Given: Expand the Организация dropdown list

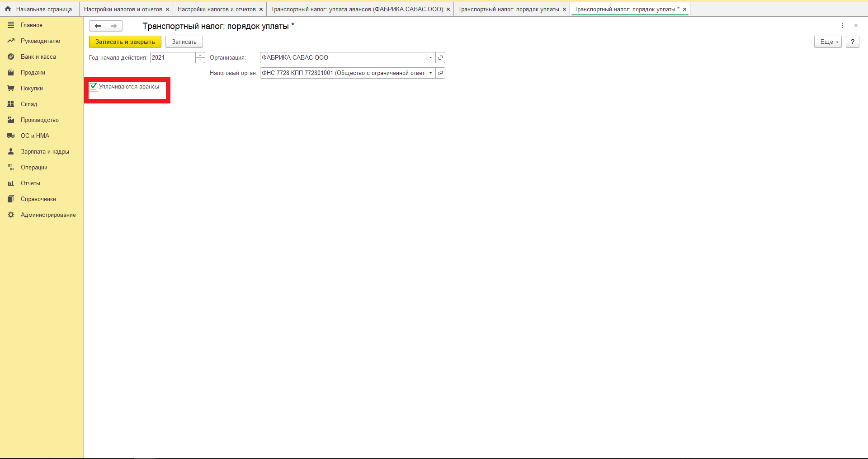Looking at the screenshot, I should click(x=431, y=58).
